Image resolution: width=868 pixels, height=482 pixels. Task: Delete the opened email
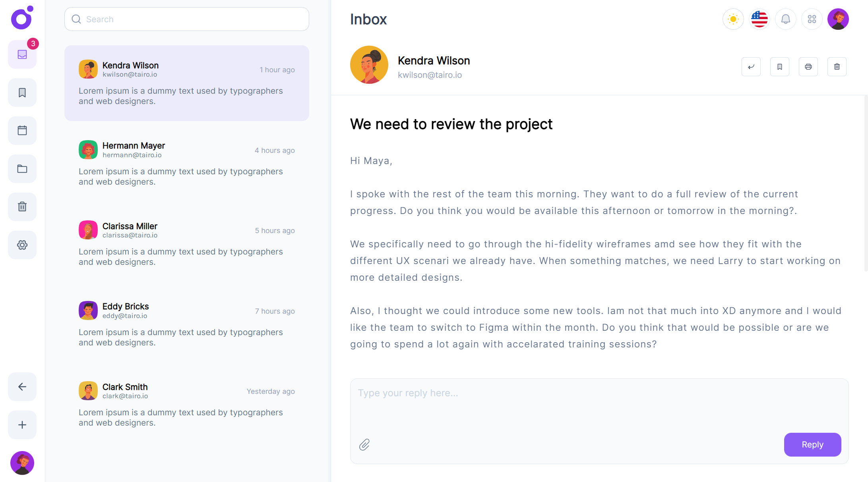[x=837, y=66]
